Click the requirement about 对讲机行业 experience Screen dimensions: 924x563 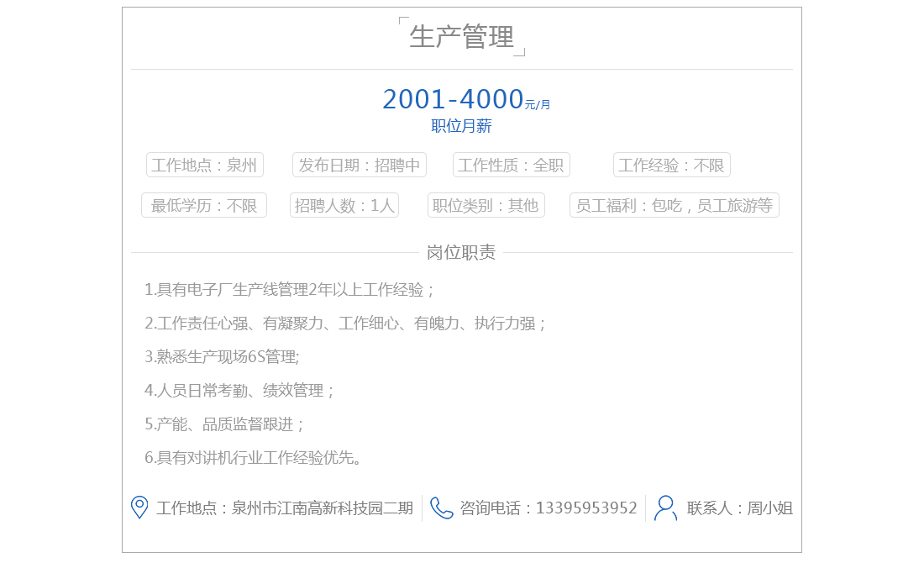point(254,457)
